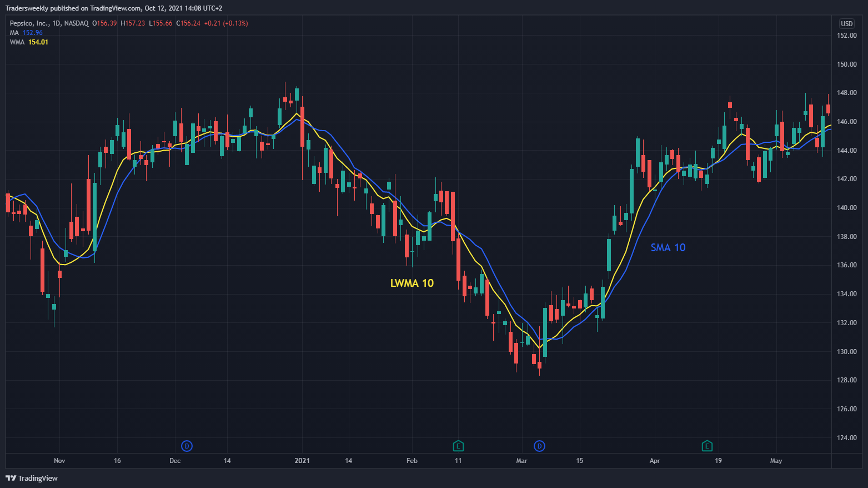Click the yellow LWMA 10 text label
The image size is (868, 488).
412,283
